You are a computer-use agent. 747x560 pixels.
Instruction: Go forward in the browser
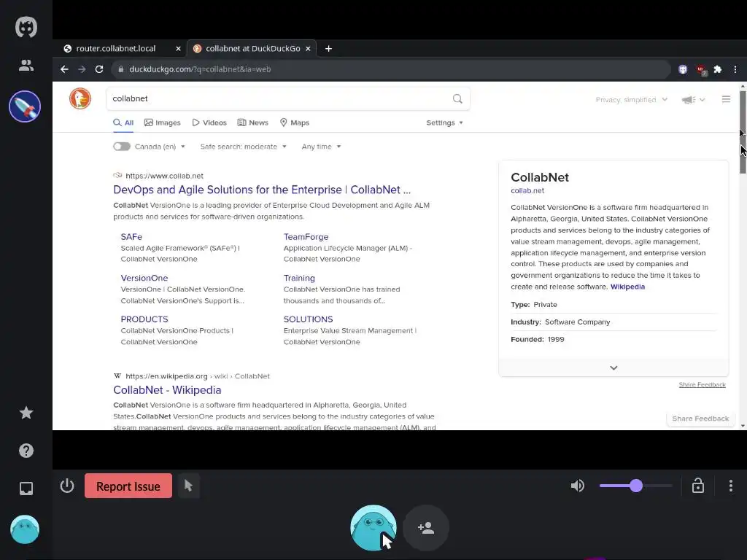[82, 69]
